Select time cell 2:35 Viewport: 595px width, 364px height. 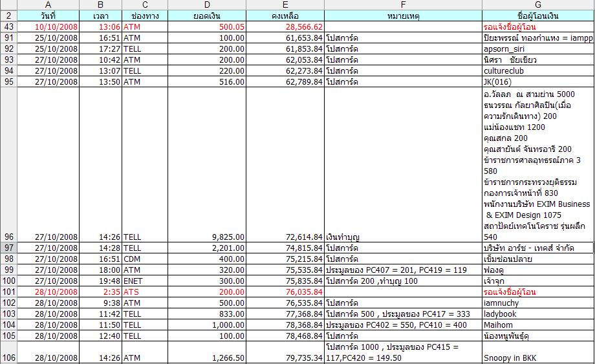(100, 292)
